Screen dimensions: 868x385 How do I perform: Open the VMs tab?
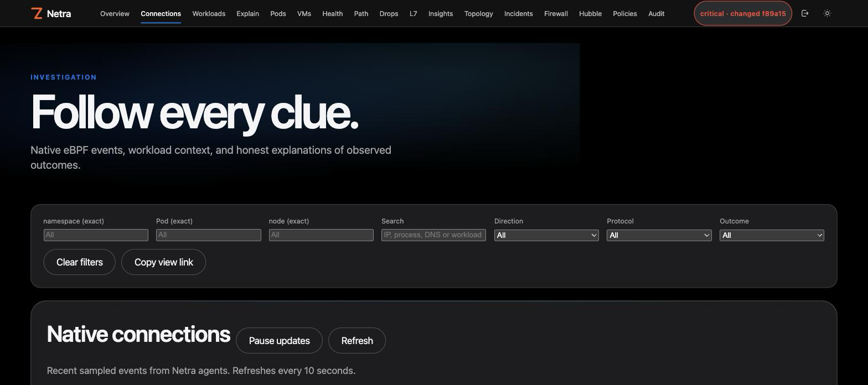point(304,13)
